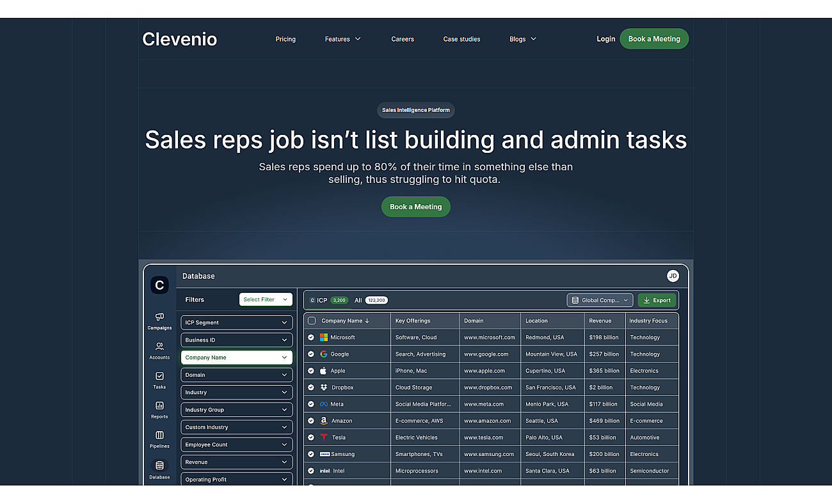The width and height of the screenshot is (832, 504).
Task: Expand the Custom Industry filter
Action: (237, 427)
